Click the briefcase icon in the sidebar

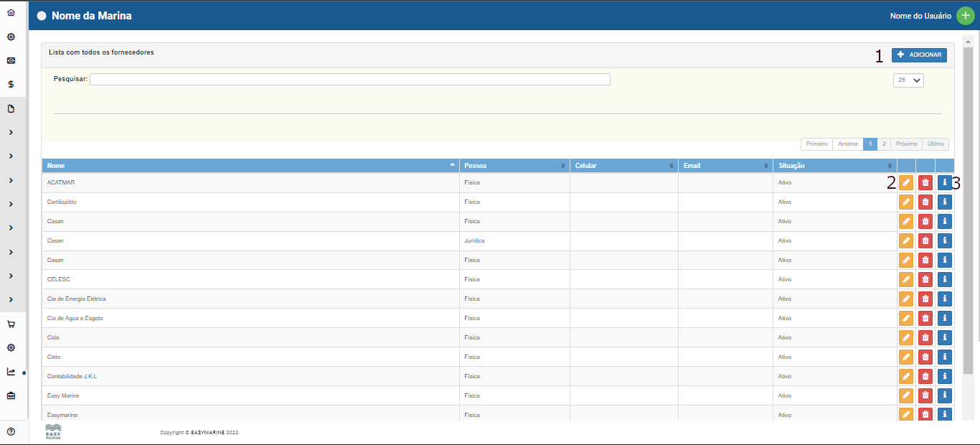tap(11, 395)
